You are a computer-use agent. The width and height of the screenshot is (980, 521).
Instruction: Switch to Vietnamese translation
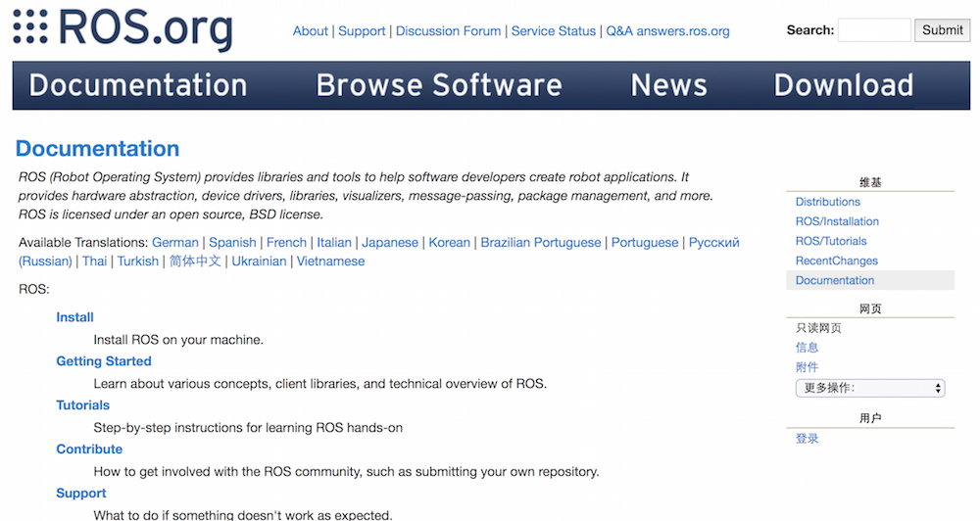(x=330, y=261)
